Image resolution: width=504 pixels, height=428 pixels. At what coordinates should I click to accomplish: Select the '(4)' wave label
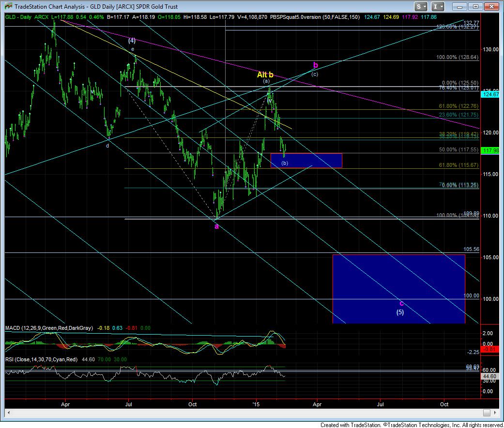(132, 41)
